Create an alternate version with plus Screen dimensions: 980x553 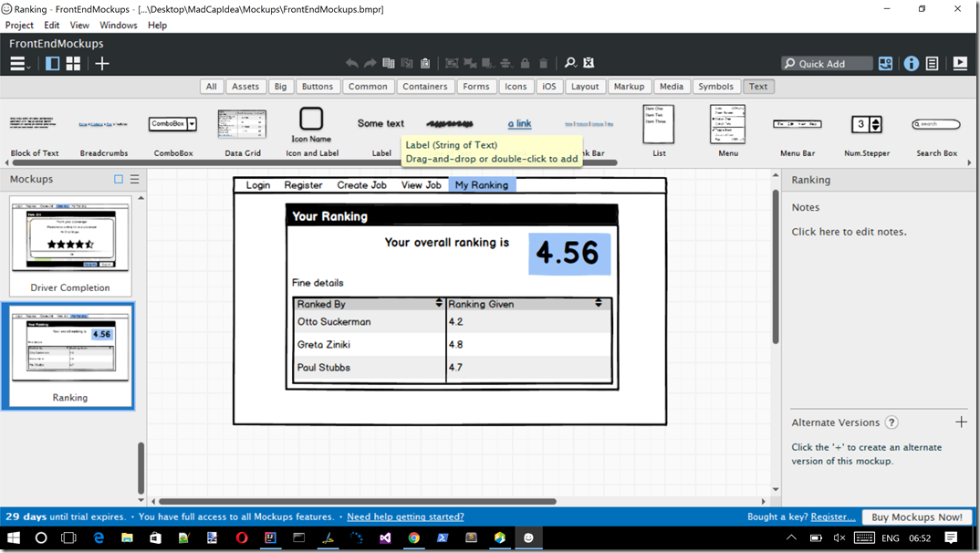pos(961,423)
